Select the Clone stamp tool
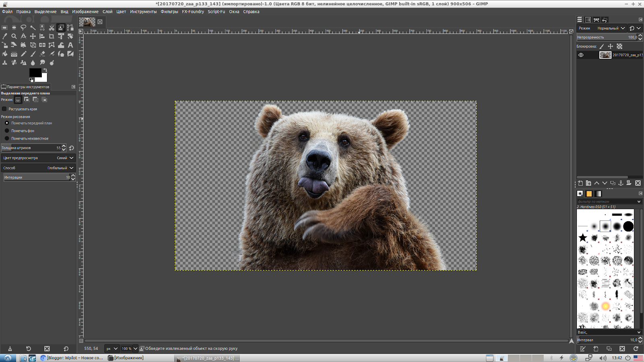The width and height of the screenshot is (644, 362). 5,62
